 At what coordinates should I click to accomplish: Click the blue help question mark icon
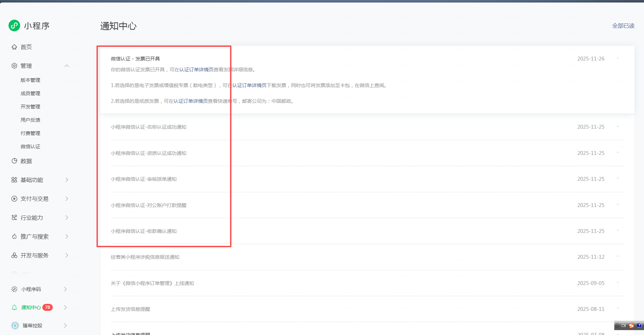click(639, 326)
